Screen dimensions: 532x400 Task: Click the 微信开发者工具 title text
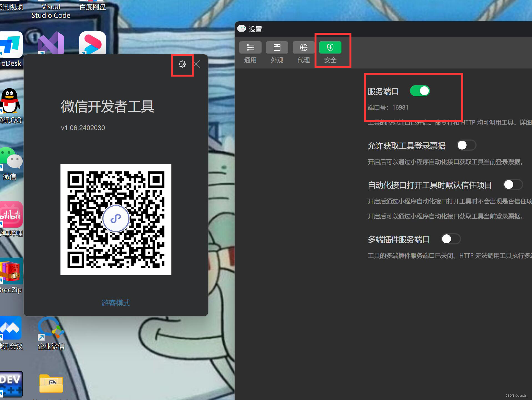coord(108,107)
